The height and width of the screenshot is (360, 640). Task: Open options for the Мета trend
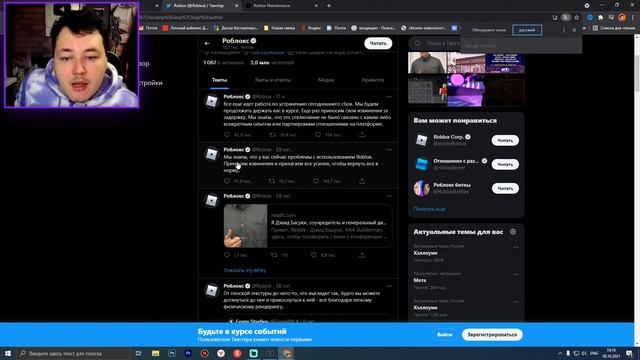[516, 275]
